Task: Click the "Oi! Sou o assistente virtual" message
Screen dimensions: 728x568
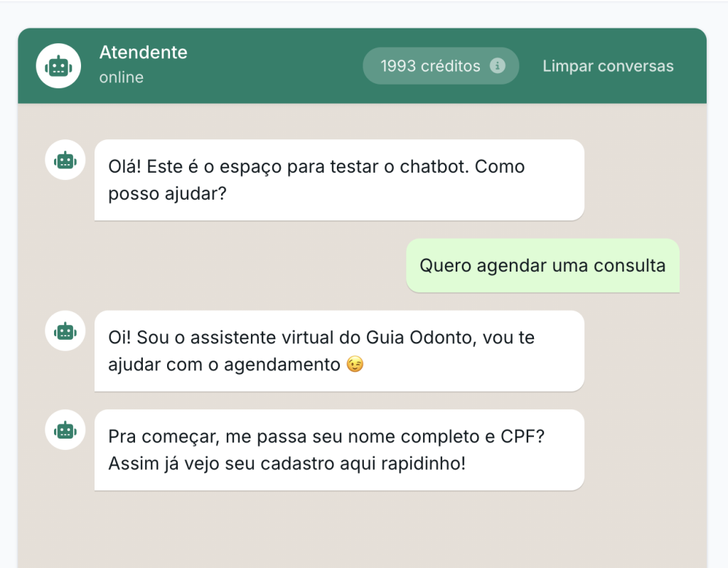Action: coord(339,351)
